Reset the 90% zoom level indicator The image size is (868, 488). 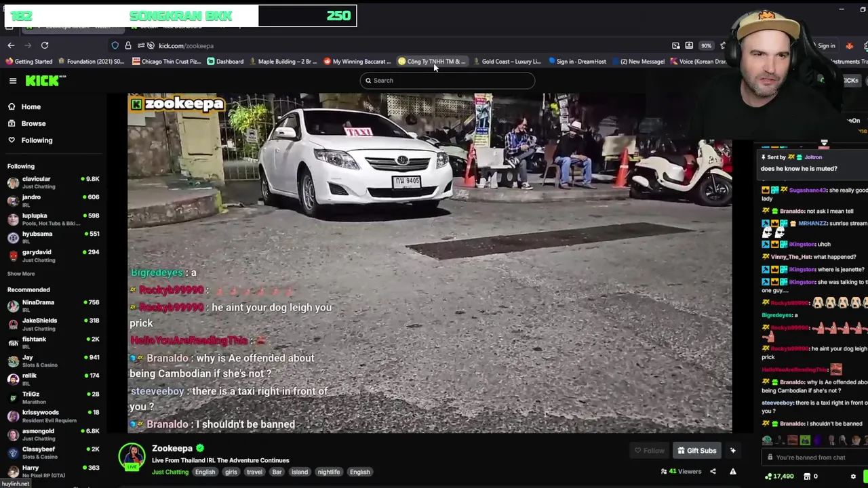pos(706,45)
